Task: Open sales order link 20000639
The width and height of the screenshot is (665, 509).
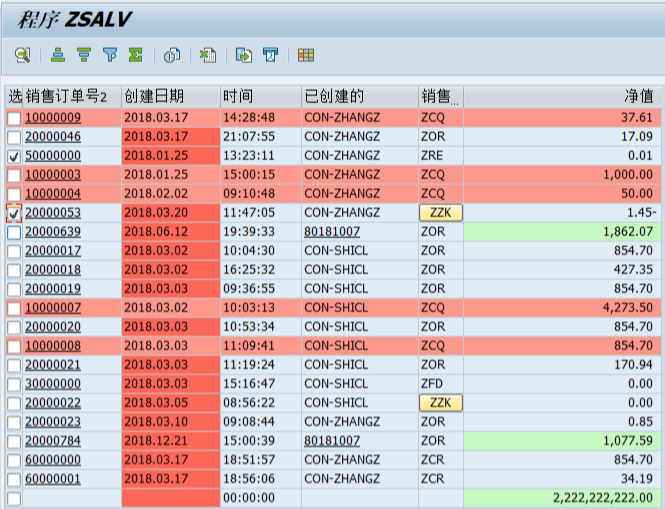Action: click(x=53, y=232)
